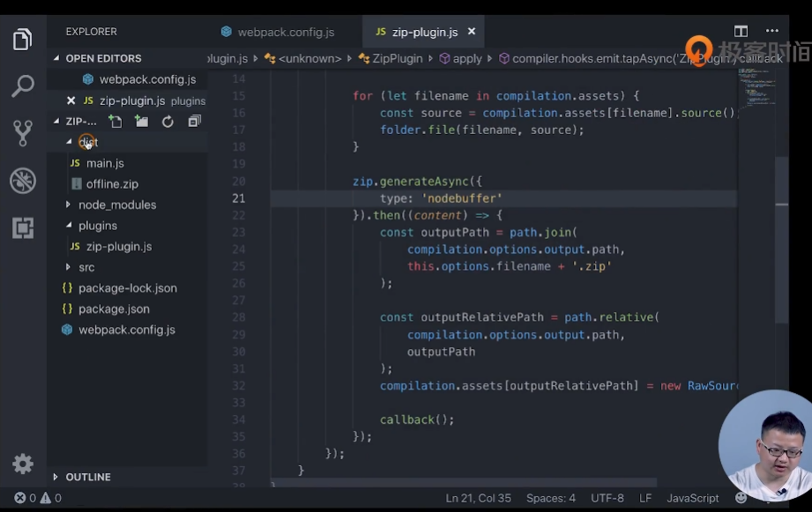
Task: Expand the src folder
Action: [68, 267]
